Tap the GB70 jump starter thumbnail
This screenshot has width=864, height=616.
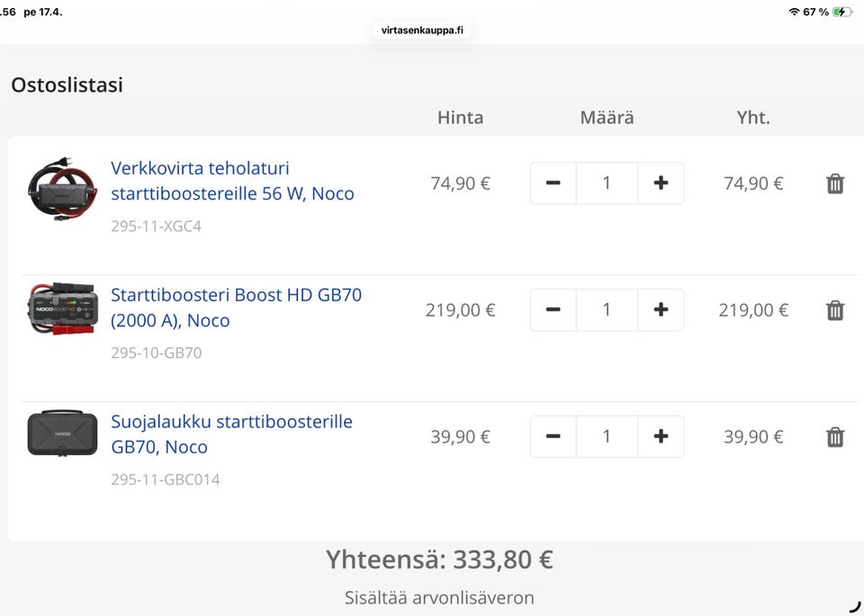click(61, 308)
